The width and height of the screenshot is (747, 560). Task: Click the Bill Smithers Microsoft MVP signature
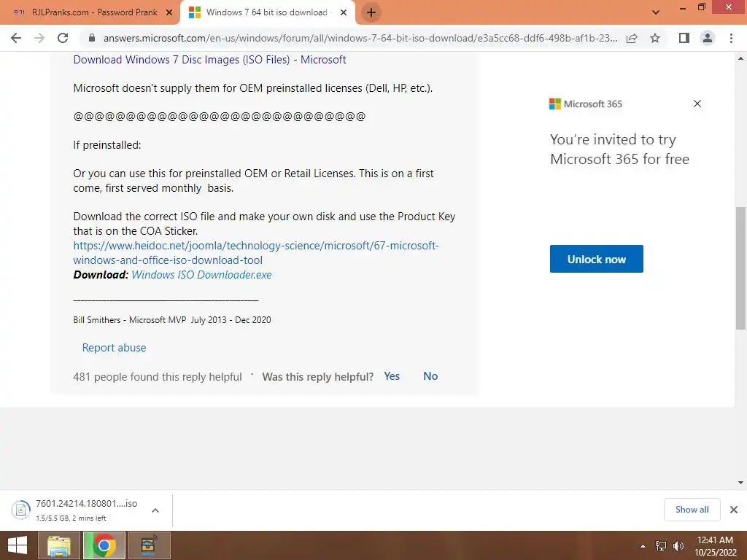coord(172,320)
